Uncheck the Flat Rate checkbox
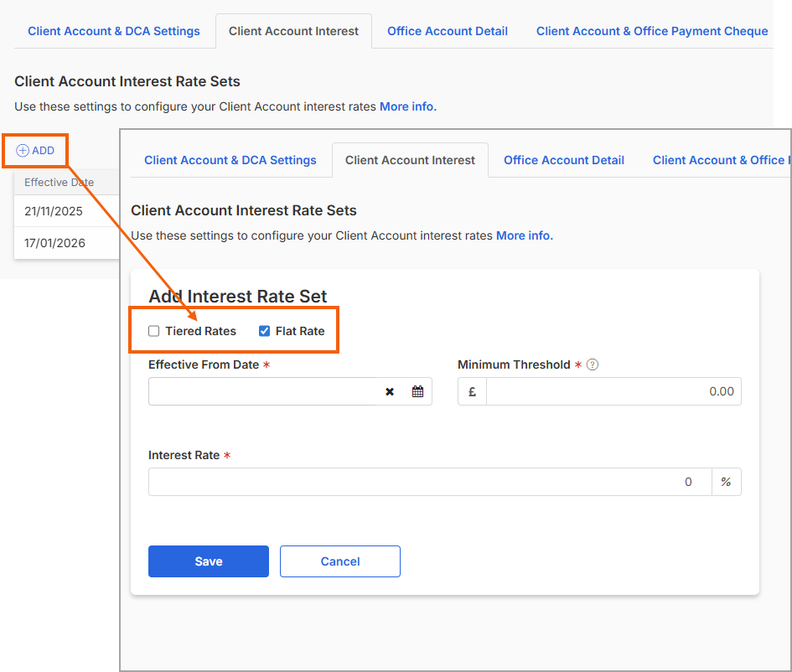The width and height of the screenshot is (792, 672). click(265, 331)
